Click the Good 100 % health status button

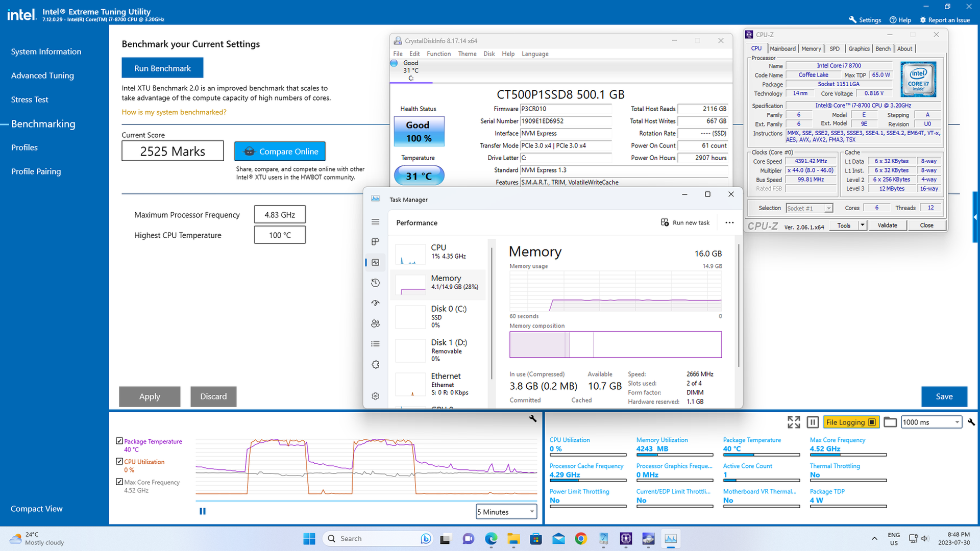(x=419, y=132)
